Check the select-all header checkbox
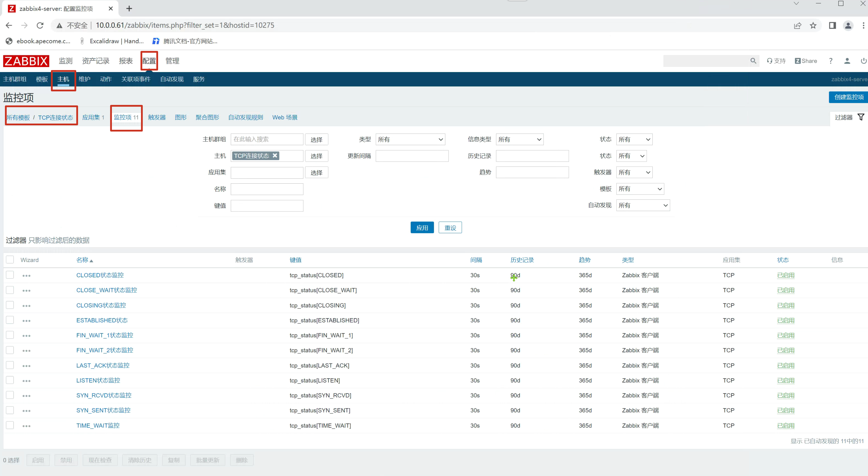The height and width of the screenshot is (476, 868). click(x=10, y=260)
